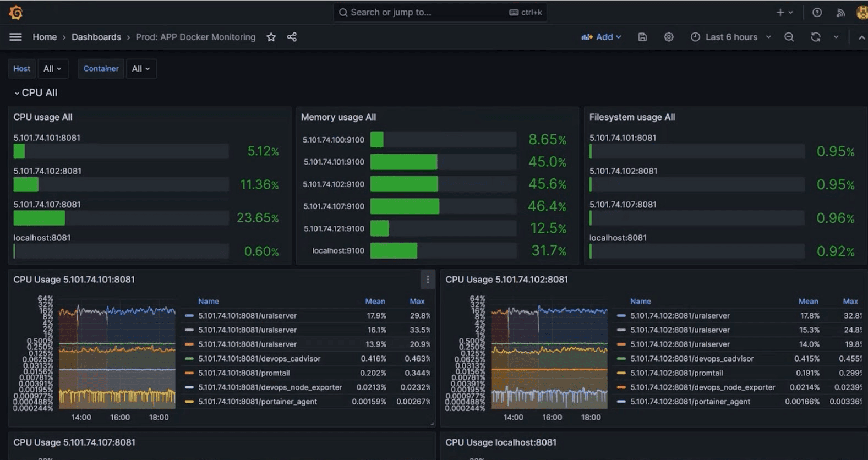Open the Last 6 hours time picker
Image resolution: width=868 pixels, height=460 pixels.
coord(731,37)
